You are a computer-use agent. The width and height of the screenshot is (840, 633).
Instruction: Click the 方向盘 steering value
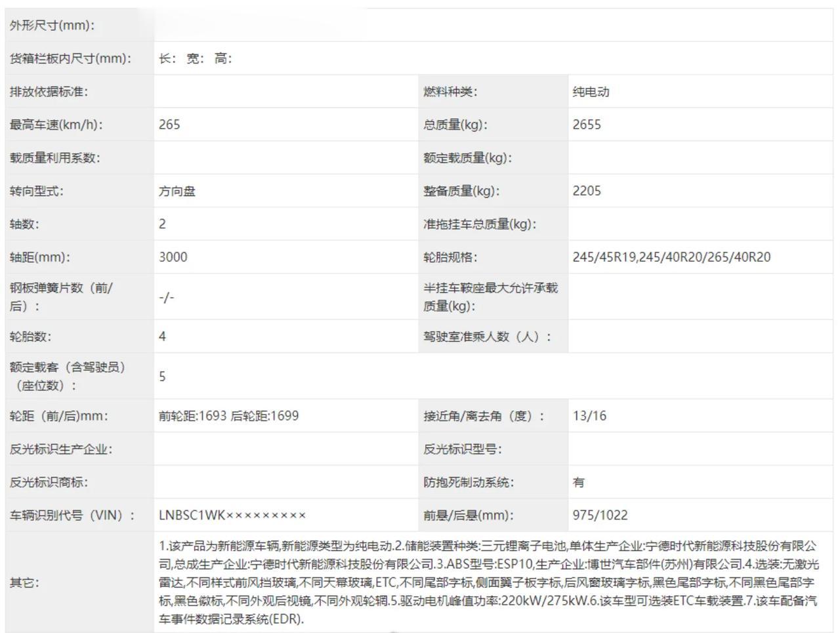point(177,191)
